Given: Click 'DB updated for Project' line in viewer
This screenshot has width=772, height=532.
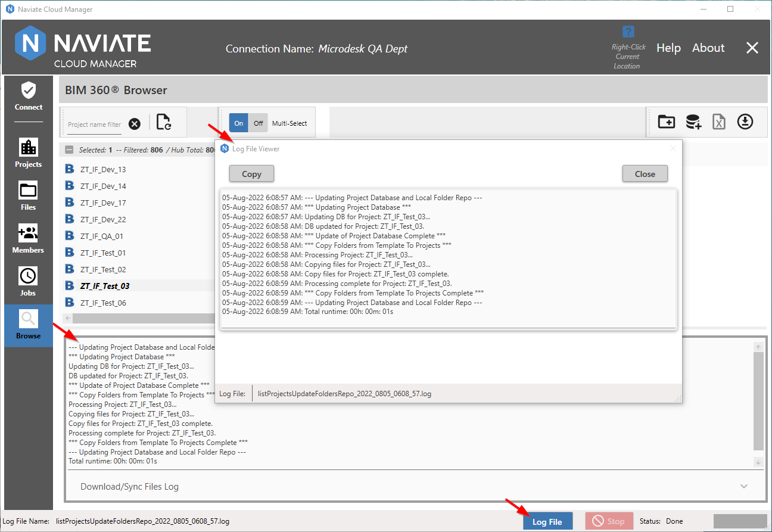Looking at the screenshot, I should (323, 226).
